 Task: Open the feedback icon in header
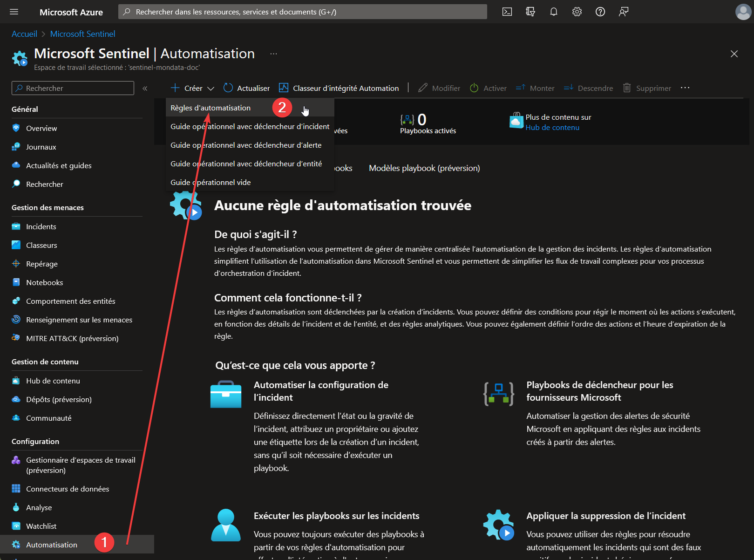coord(624,12)
